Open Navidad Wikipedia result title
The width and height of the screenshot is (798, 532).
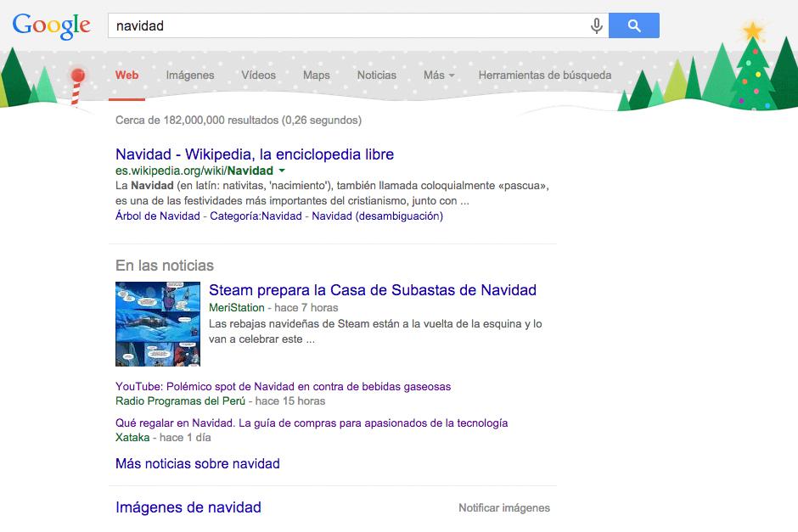(x=255, y=154)
